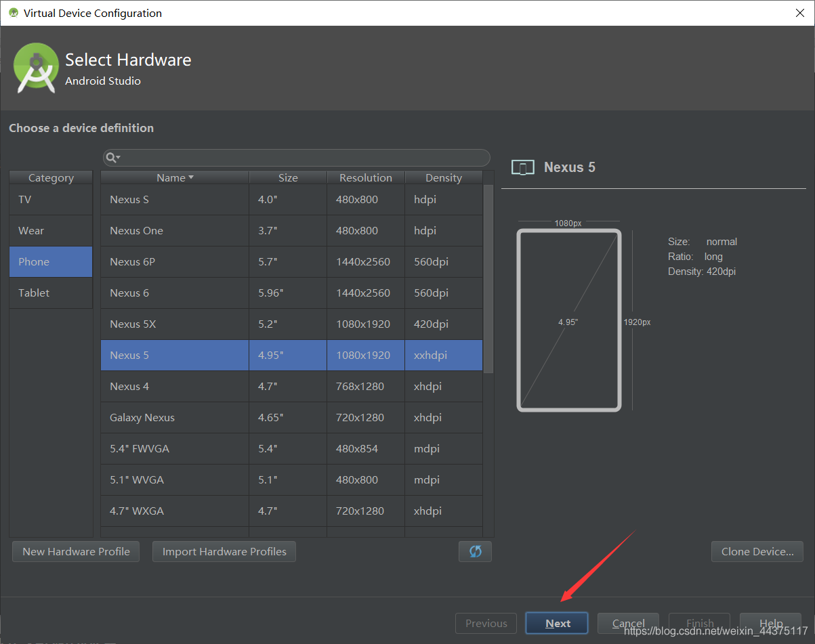This screenshot has height=644, width=815.
Task: Select the Nexus 5 row
Action: (x=291, y=356)
